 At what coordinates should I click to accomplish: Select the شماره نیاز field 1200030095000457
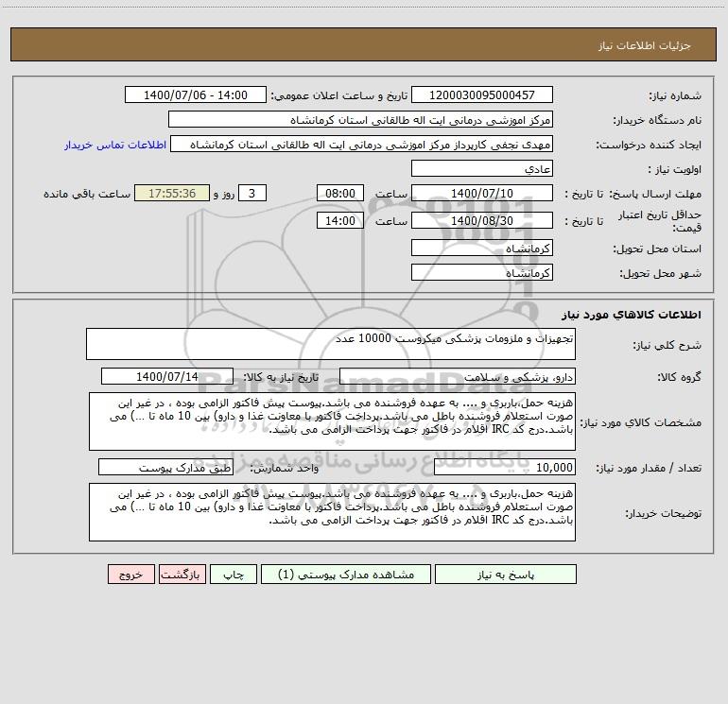tap(482, 94)
